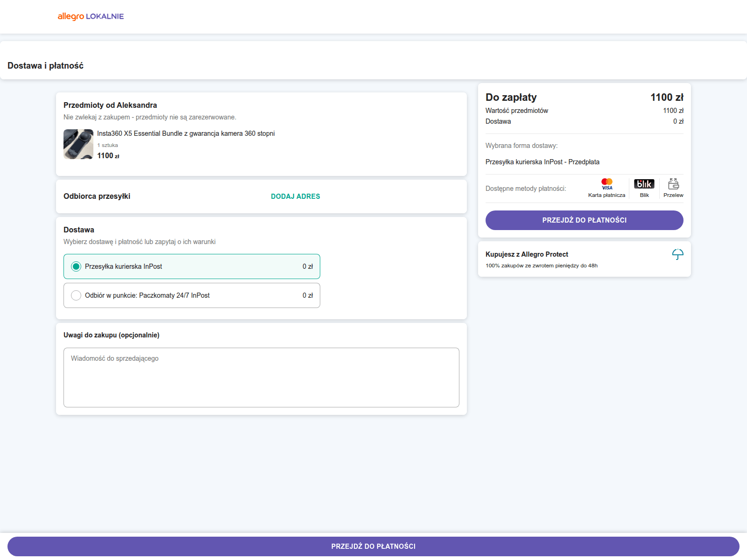747x560 pixels.
Task: Click the Nie zwlekaj z zakupem notice
Action: [150, 117]
